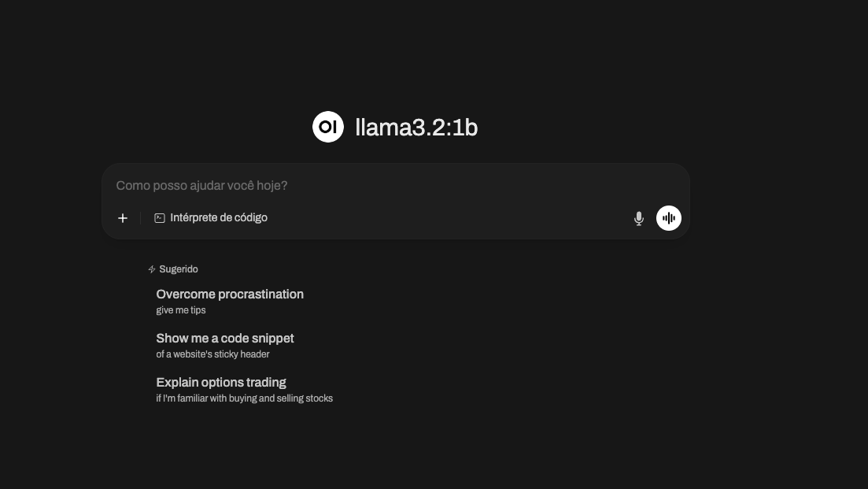Image resolution: width=868 pixels, height=489 pixels.
Task: Start voice input via the circular waveform button
Action: pos(668,218)
